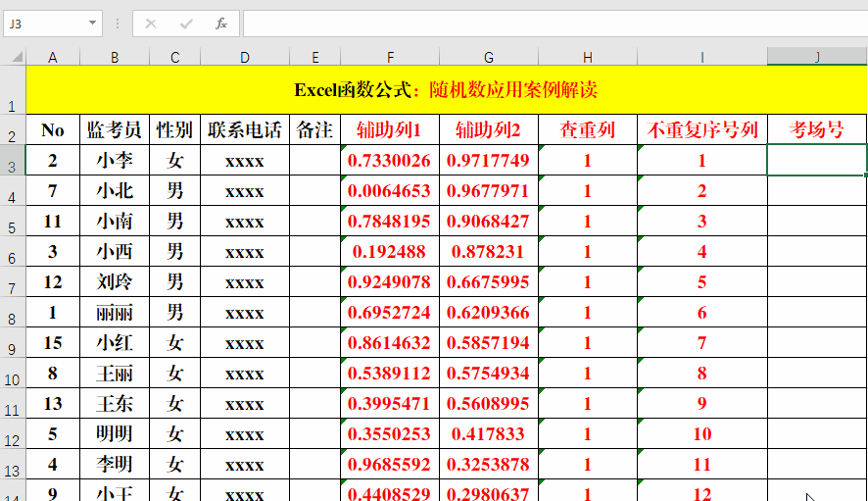This screenshot has width=868, height=501.
Task: Select the 不重复序号列 header cell
Action: click(701, 129)
